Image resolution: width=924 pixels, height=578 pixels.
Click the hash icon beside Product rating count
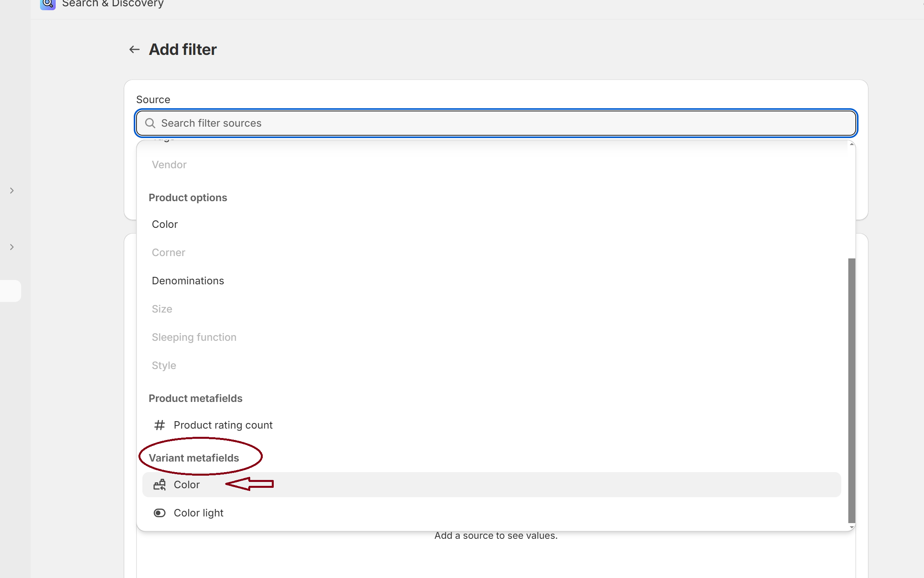pyautogui.click(x=159, y=425)
